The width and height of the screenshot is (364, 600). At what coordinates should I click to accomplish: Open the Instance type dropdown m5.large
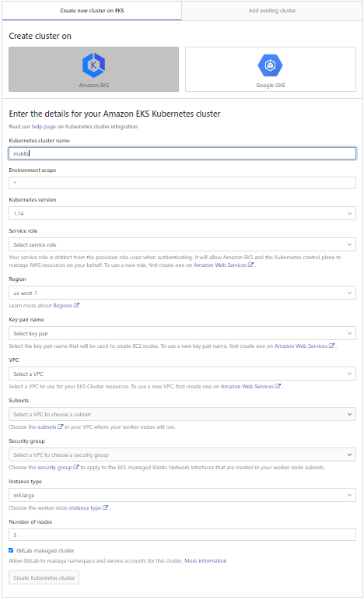(x=182, y=495)
